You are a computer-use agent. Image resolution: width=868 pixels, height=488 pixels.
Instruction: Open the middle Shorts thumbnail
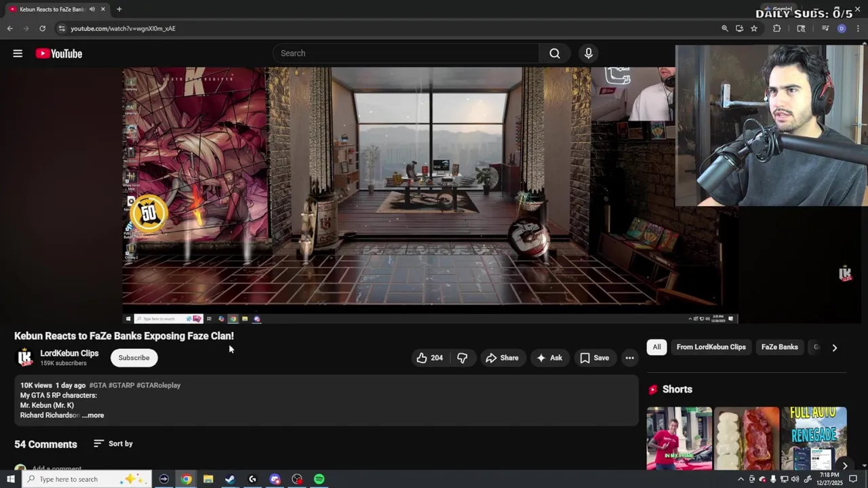[747, 439]
